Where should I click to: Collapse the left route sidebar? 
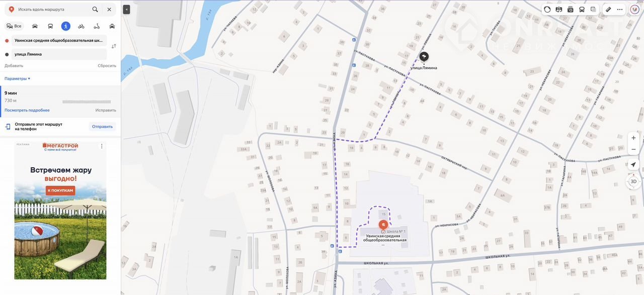point(126,9)
